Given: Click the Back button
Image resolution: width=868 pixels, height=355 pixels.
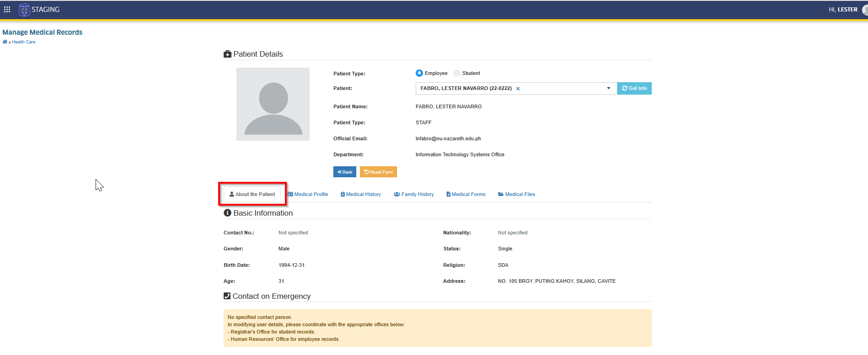Looking at the screenshot, I should pyautogui.click(x=345, y=172).
